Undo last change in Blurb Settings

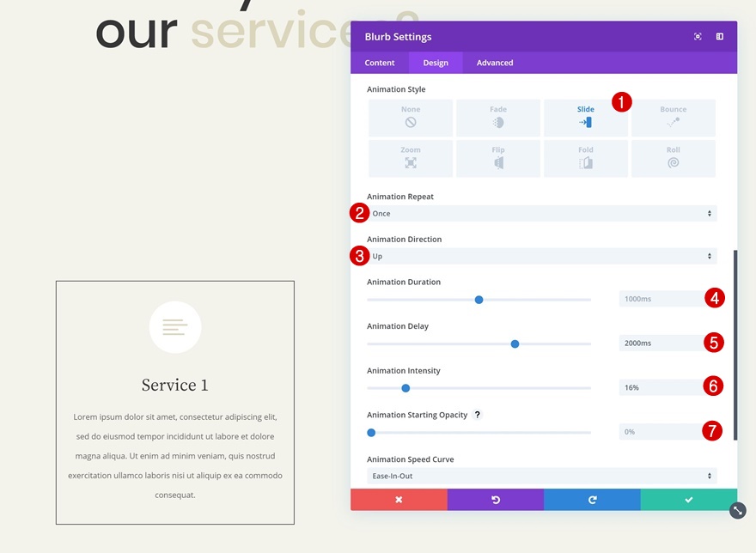click(496, 500)
